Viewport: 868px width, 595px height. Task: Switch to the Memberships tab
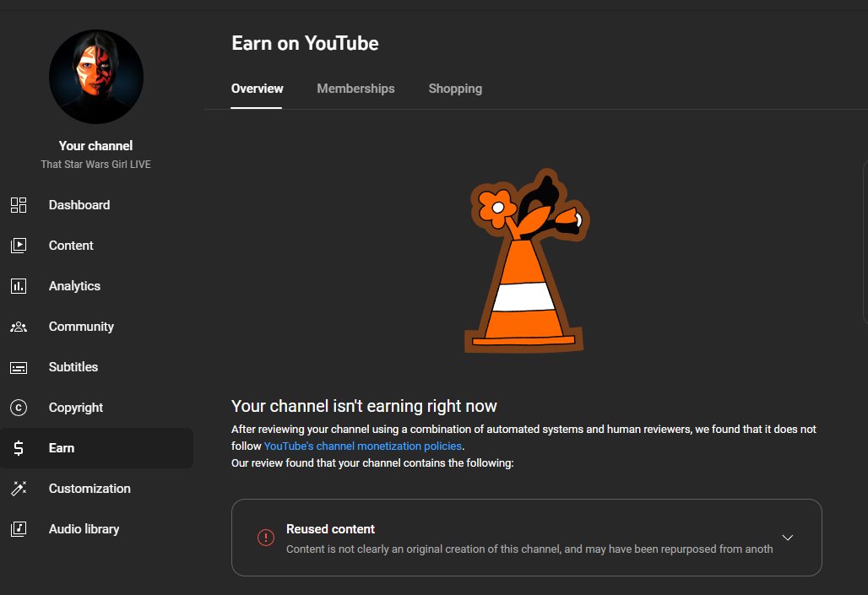(x=355, y=89)
